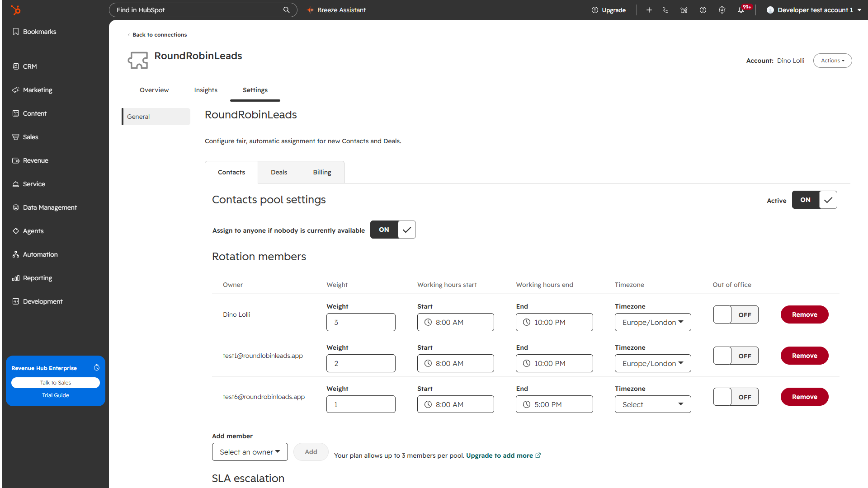This screenshot has height=488, width=868.
Task: Click the search magnifier icon
Action: point(286,10)
